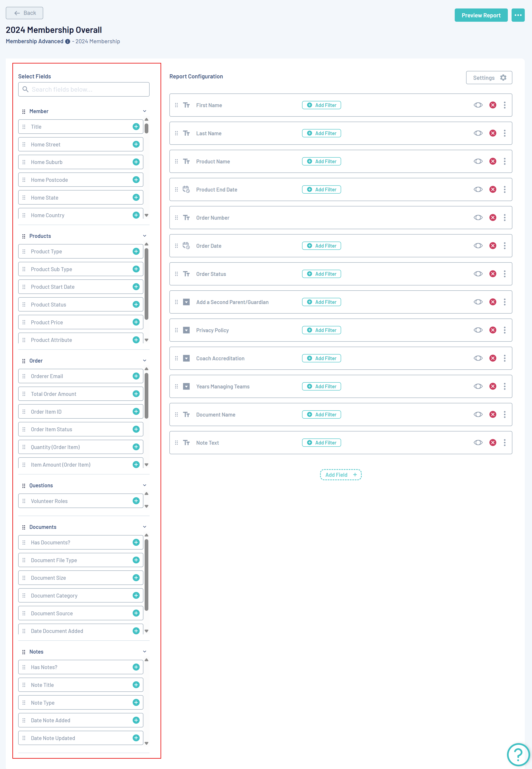Toggle visibility of First Name field
The height and width of the screenshot is (769, 532).
pos(478,105)
